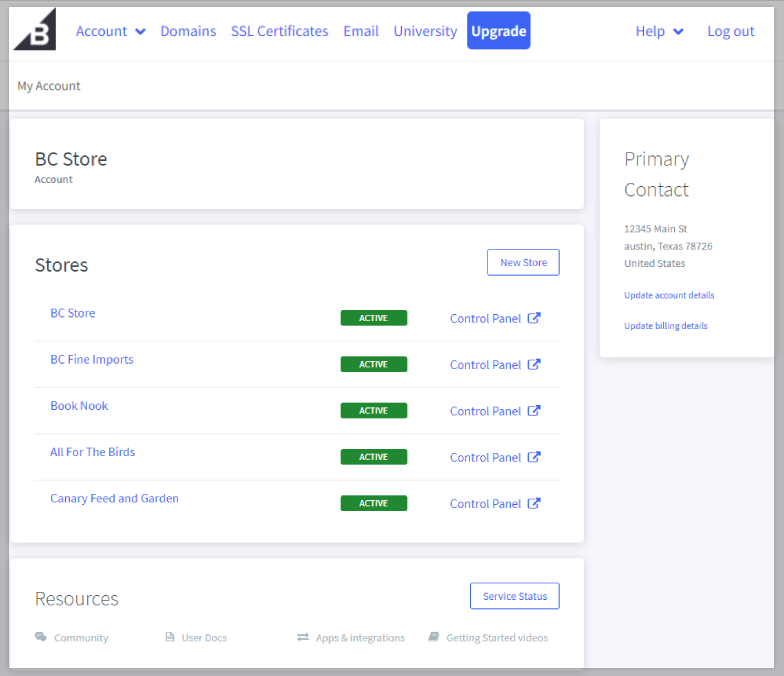The width and height of the screenshot is (784, 676).
Task: Open the All For The Birds store link
Action: tap(92, 452)
